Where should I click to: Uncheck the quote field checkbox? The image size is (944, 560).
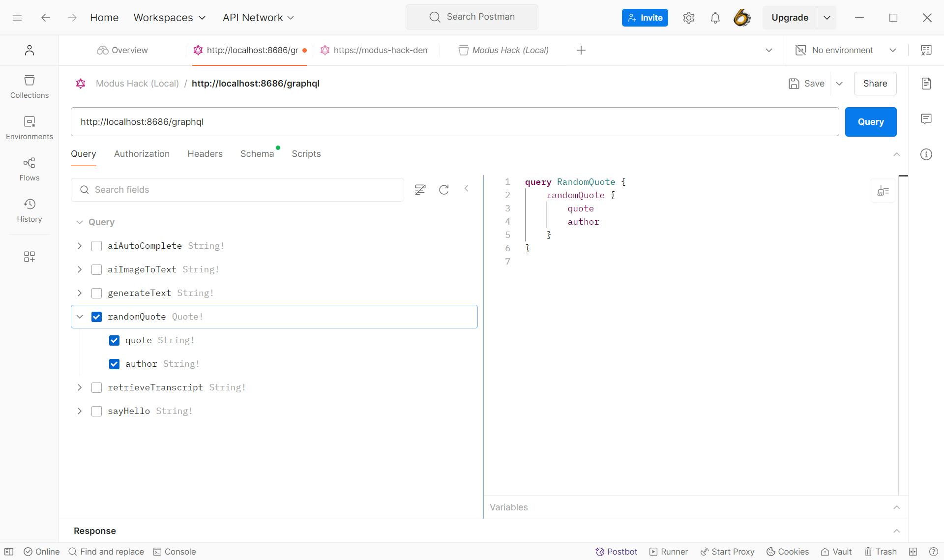pos(114,340)
